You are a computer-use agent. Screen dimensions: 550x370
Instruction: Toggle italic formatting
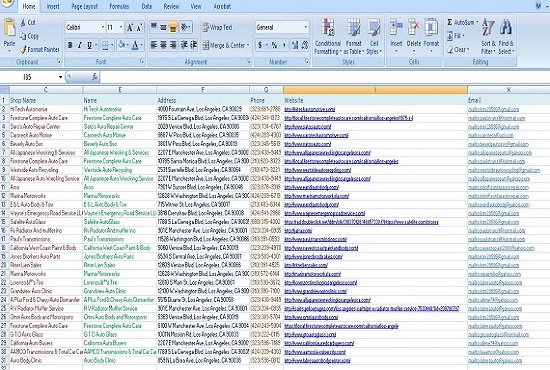[x=80, y=45]
